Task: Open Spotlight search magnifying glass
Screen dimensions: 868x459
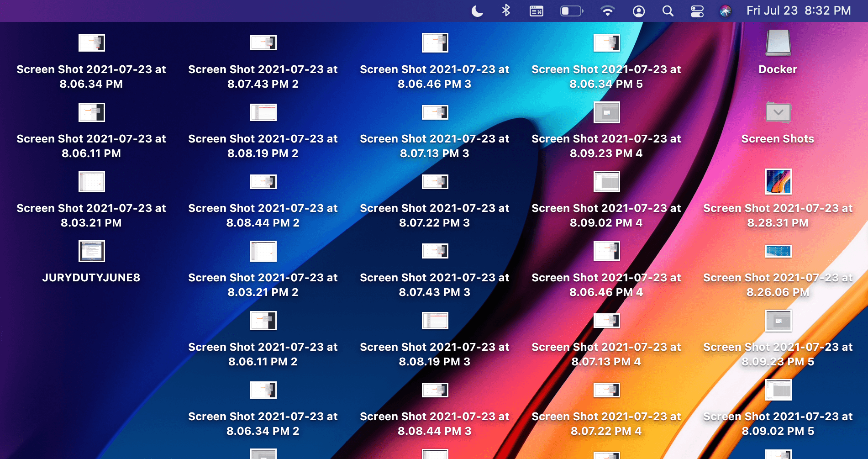Action: click(x=668, y=11)
